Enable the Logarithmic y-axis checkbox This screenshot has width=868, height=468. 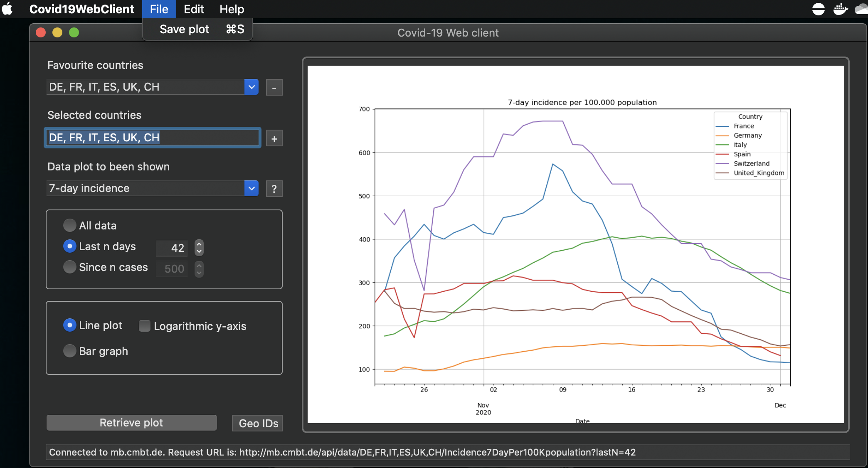[144, 326]
